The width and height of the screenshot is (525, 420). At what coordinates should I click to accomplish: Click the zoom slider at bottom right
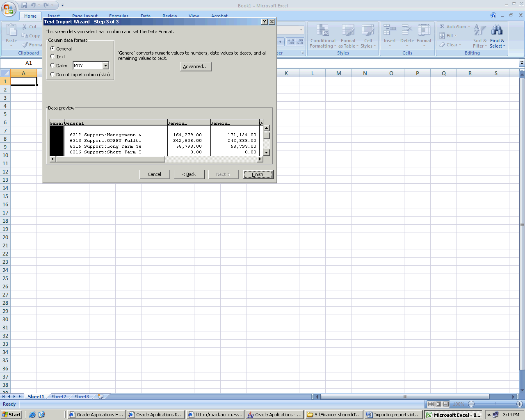[x=495, y=404]
